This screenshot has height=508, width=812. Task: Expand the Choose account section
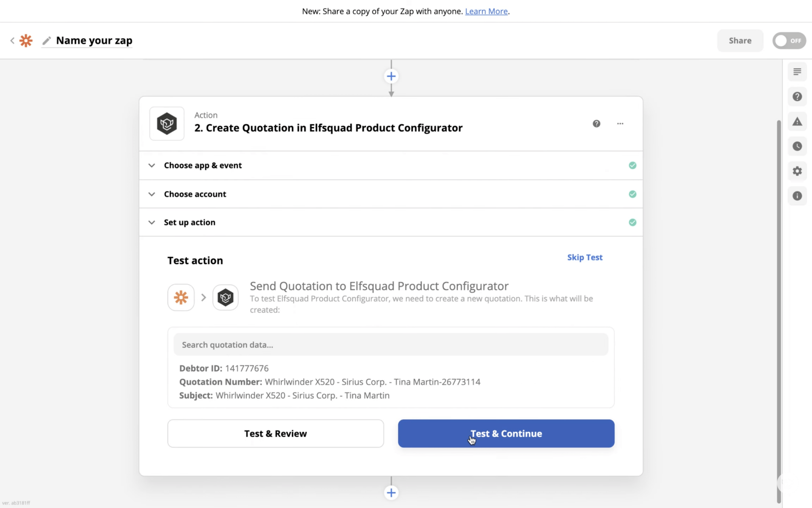pos(391,194)
